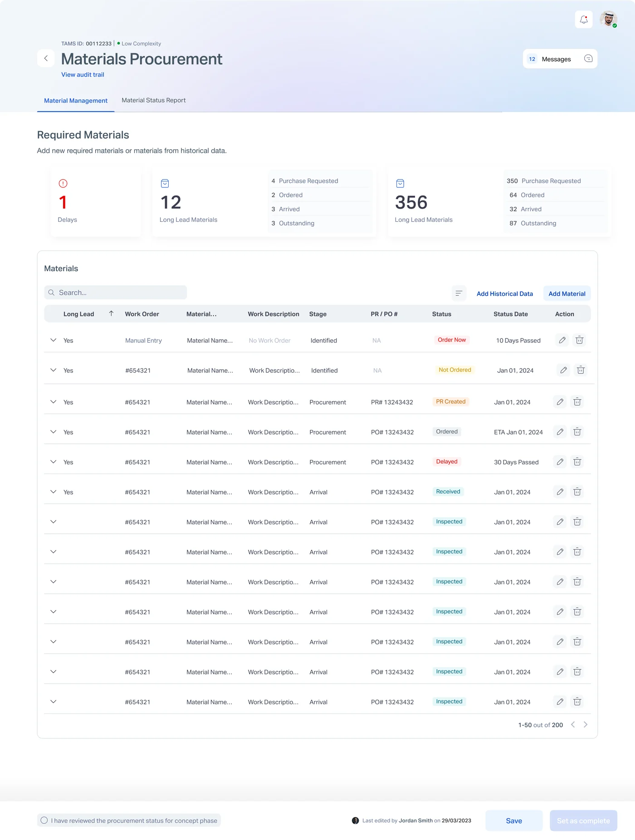Go back using the arrow button

[x=46, y=59]
